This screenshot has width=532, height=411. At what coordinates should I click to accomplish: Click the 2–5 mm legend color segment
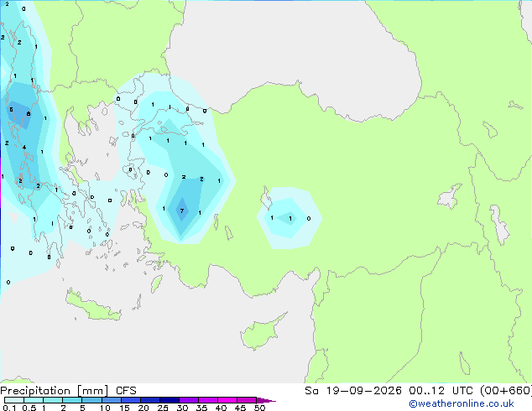(72, 400)
